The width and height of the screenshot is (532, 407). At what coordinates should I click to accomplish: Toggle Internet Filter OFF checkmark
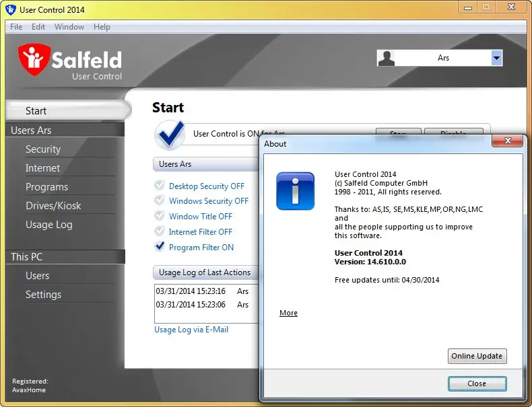coord(160,231)
